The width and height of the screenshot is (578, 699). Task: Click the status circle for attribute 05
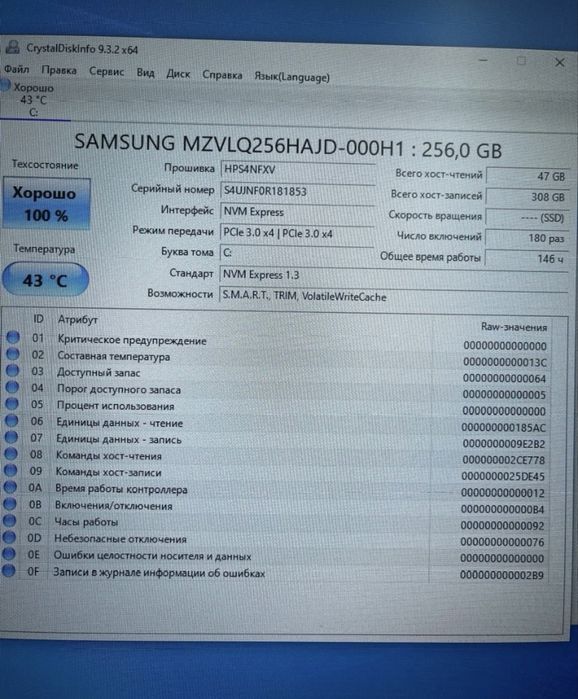[12, 403]
